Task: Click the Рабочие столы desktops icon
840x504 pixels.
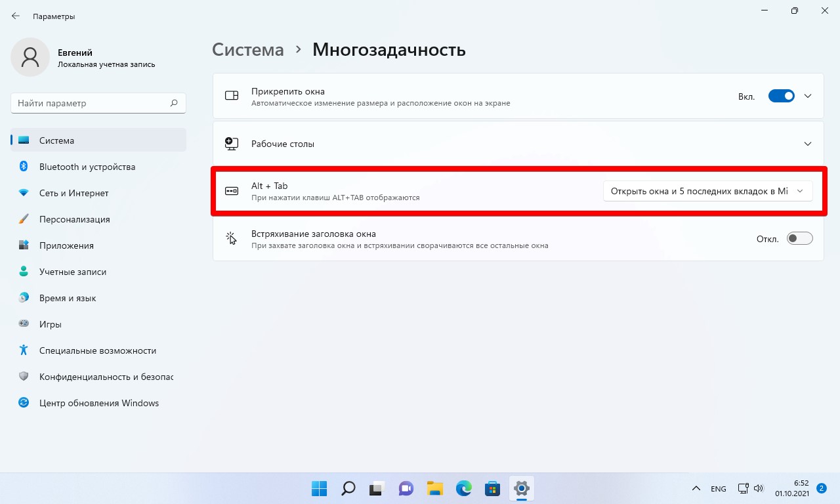Action: tap(232, 144)
